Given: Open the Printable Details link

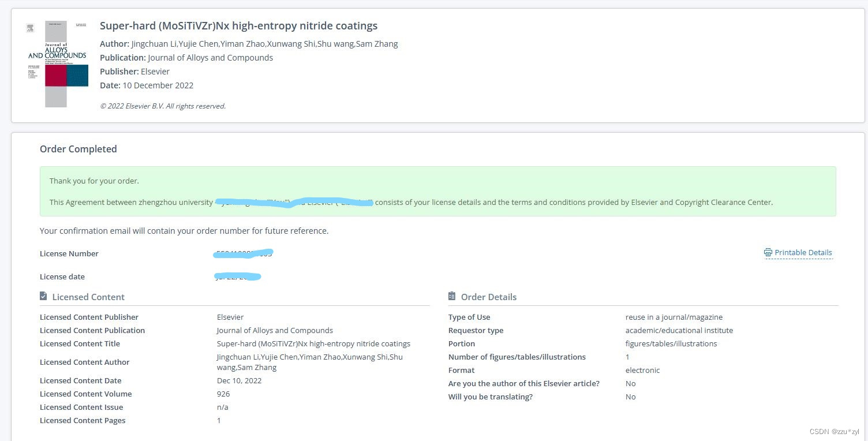Looking at the screenshot, I should [803, 252].
